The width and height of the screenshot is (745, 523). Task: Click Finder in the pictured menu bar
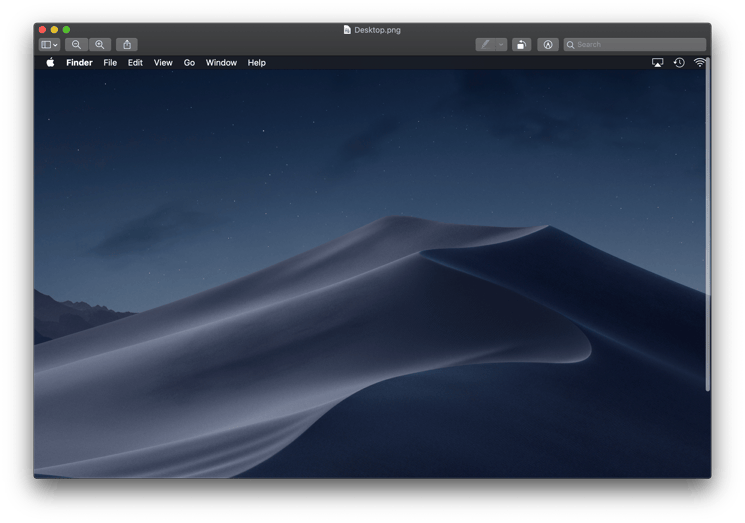tap(79, 63)
